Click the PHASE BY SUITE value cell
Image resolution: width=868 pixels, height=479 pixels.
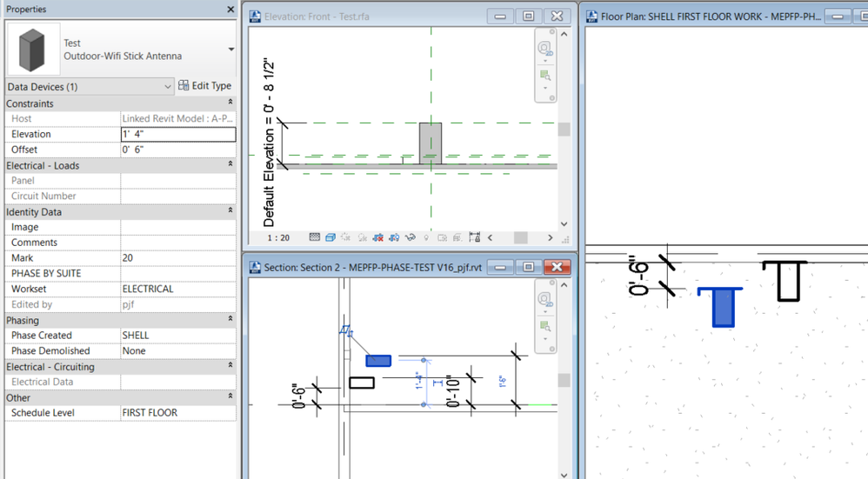(x=178, y=273)
